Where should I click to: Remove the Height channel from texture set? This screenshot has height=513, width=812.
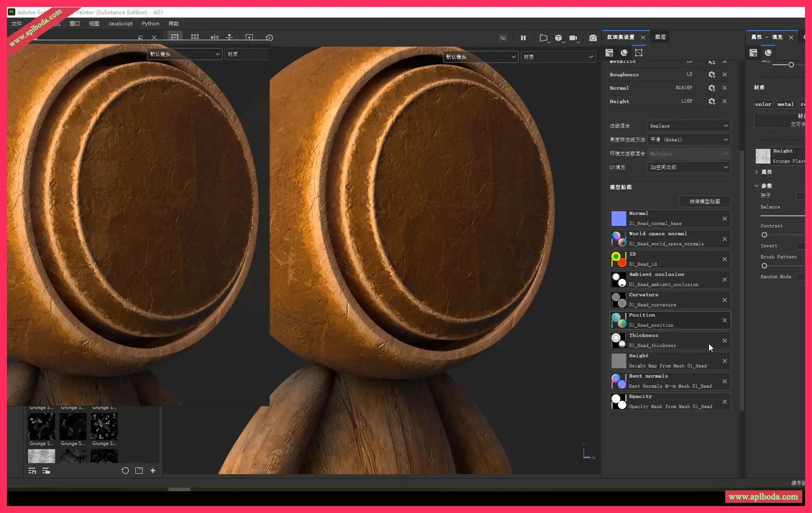725,101
